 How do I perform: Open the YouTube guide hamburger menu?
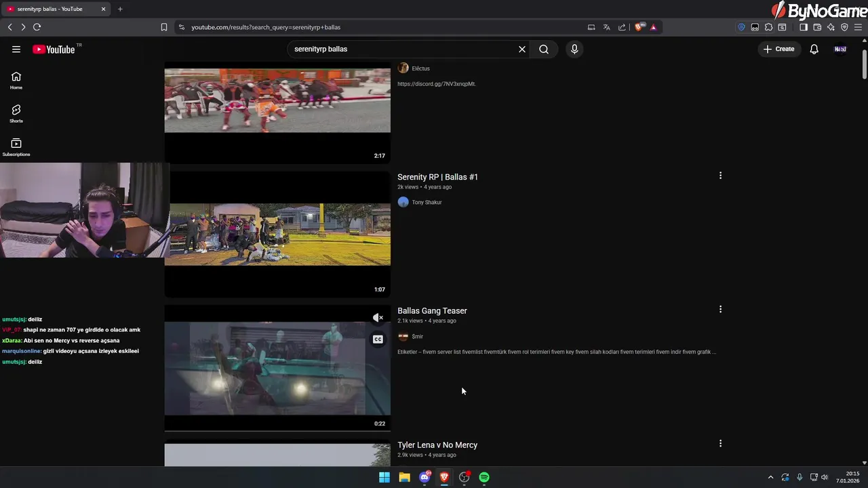click(16, 49)
